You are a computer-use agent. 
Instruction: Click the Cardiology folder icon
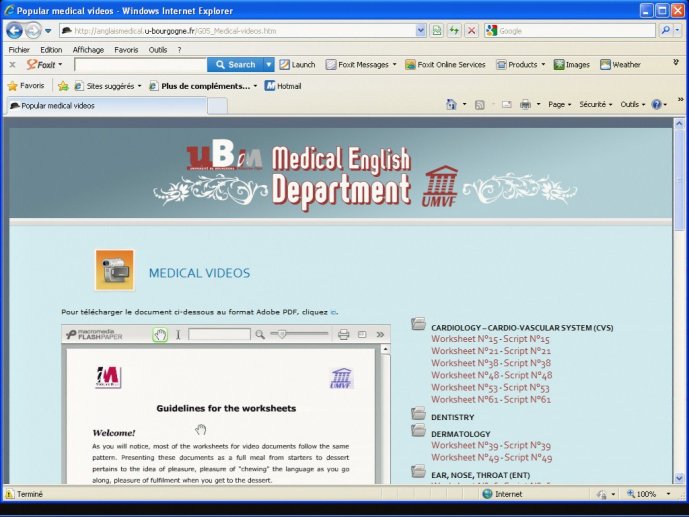[418, 324]
